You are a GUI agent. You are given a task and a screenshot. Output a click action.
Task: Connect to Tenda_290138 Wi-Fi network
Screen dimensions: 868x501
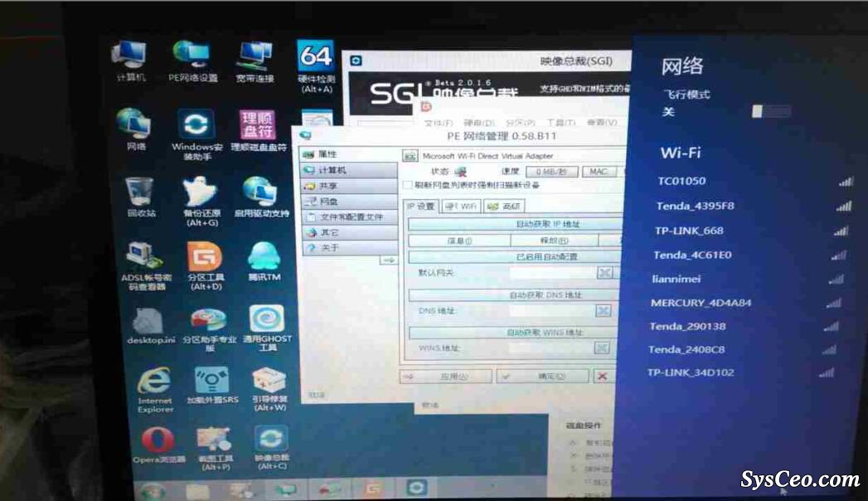click(744, 327)
